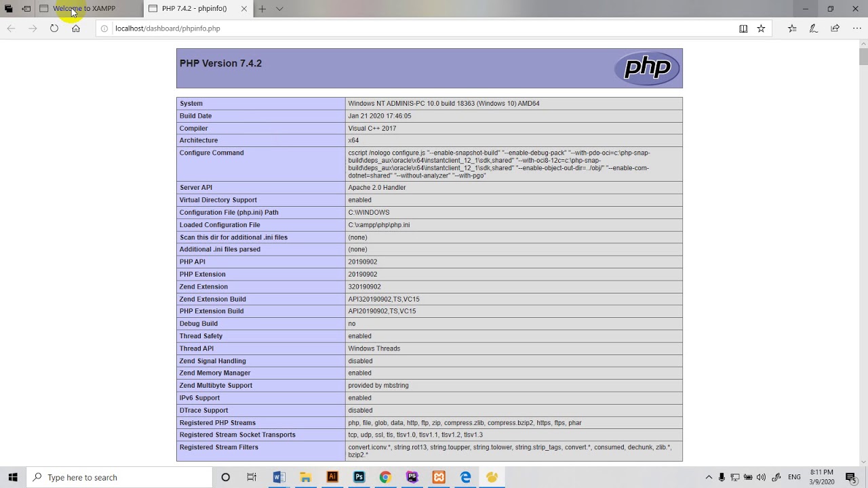Click the Zend Memory Manager label
The width and height of the screenshot is (868, 488).
click(x=215, y=373)
